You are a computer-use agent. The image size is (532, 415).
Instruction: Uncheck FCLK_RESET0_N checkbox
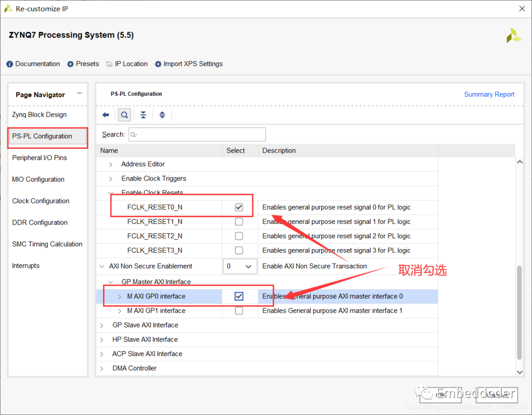click(239, 207)
